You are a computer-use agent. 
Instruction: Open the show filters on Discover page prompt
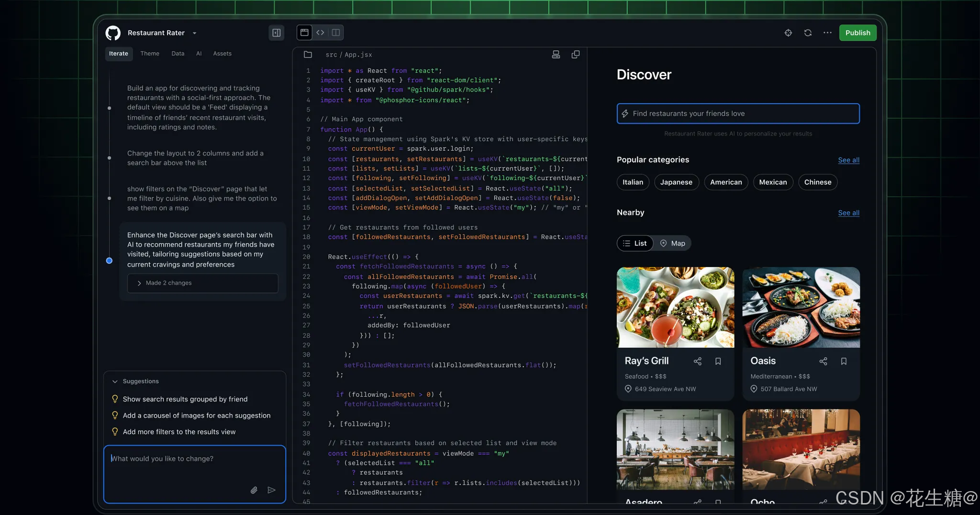click(202, 198)
